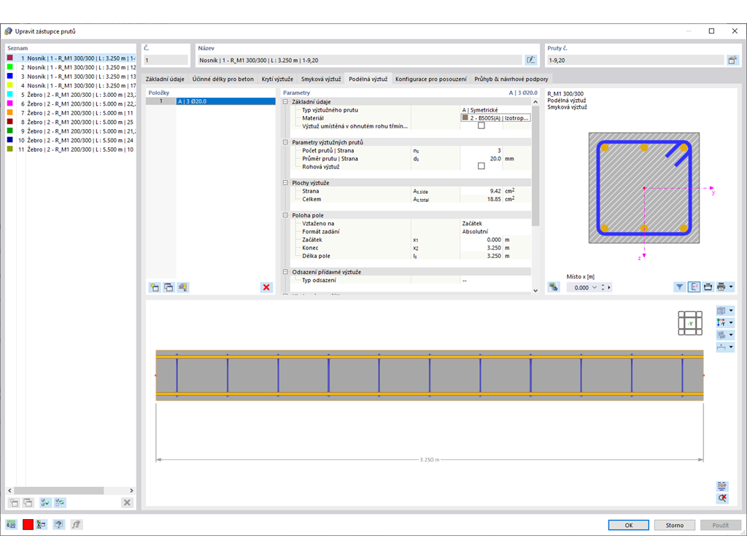
Task: Click the Pruty č. field with 1-9,20
Action: coord(635,60)
